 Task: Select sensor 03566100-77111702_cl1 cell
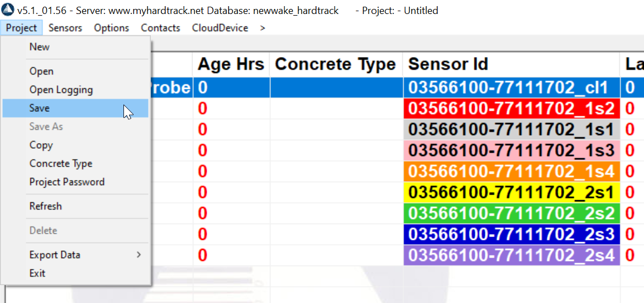(x=511, y=88)
